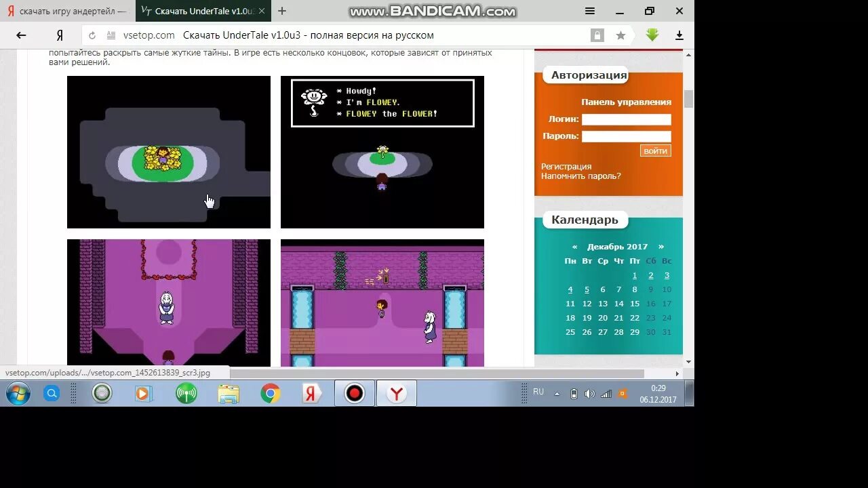Click the Пароль input field
The image size is (868, 488).
coord(626,136)
